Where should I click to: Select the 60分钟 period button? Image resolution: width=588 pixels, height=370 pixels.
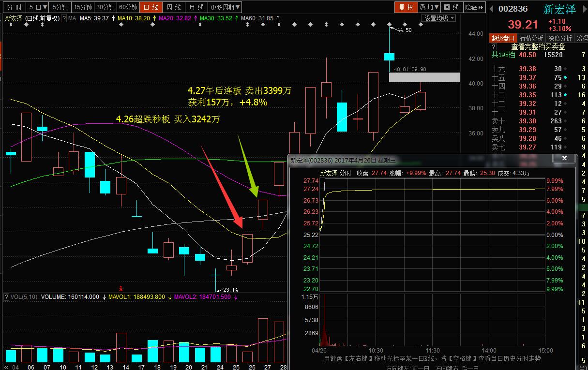(128, 7)
